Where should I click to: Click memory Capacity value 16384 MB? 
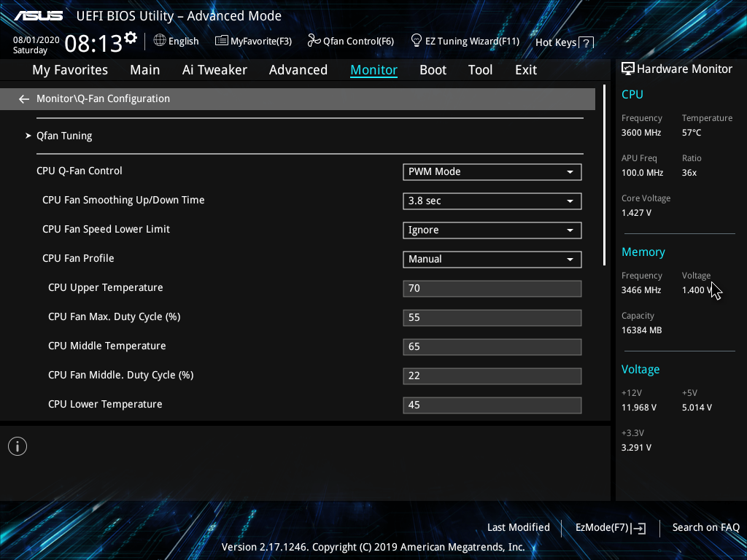pyautogui.click(x=641, y=330)
